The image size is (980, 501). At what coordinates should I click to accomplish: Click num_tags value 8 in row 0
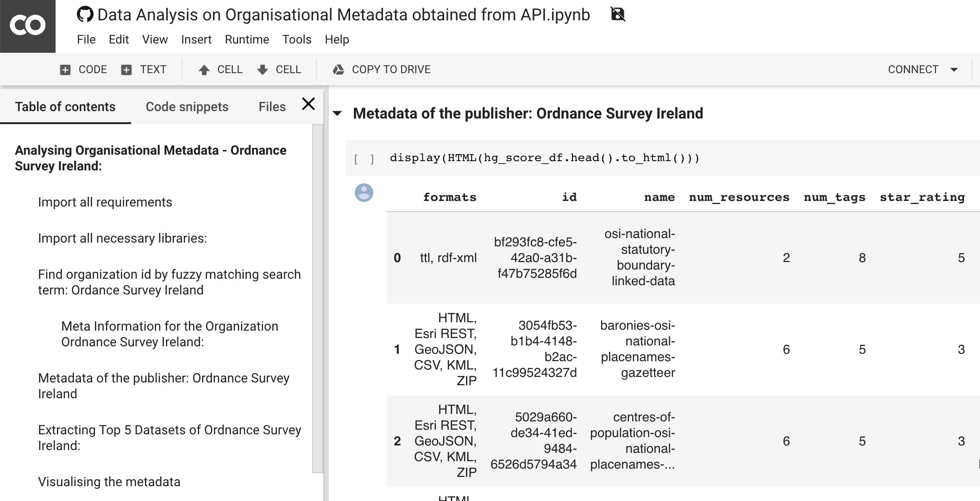pyautogui.click(x=862, y=257)
